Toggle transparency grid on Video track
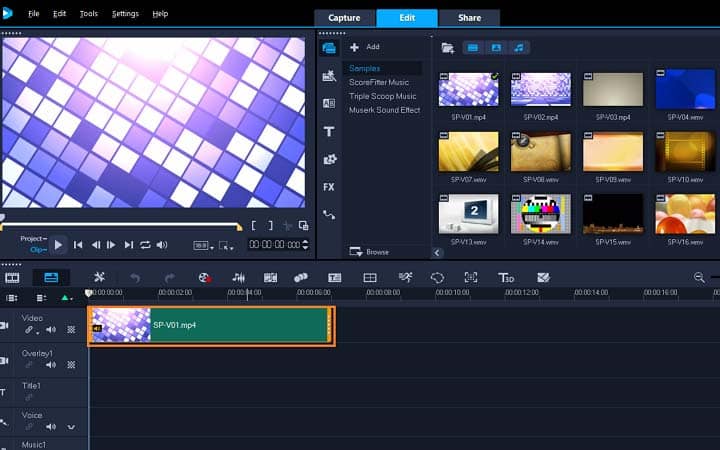 pos(71,330)
